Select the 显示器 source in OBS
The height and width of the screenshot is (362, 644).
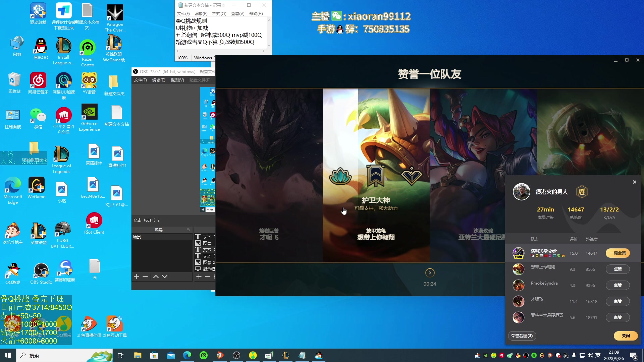[x=205, y=269]
